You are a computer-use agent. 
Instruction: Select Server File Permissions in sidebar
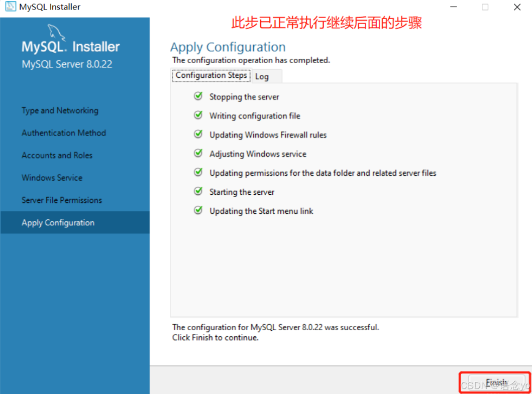pyautogui.click(x=62, y=200)
